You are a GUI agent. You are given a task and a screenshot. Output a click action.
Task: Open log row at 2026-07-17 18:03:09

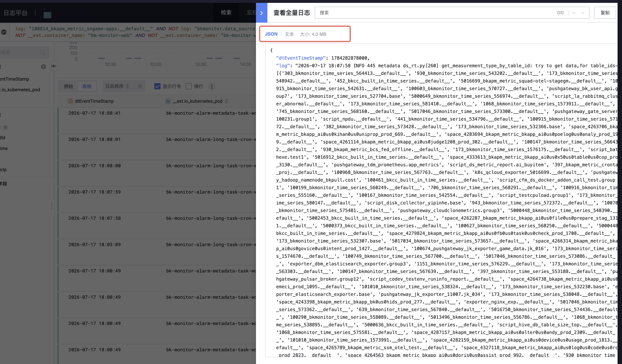(157, 253)
